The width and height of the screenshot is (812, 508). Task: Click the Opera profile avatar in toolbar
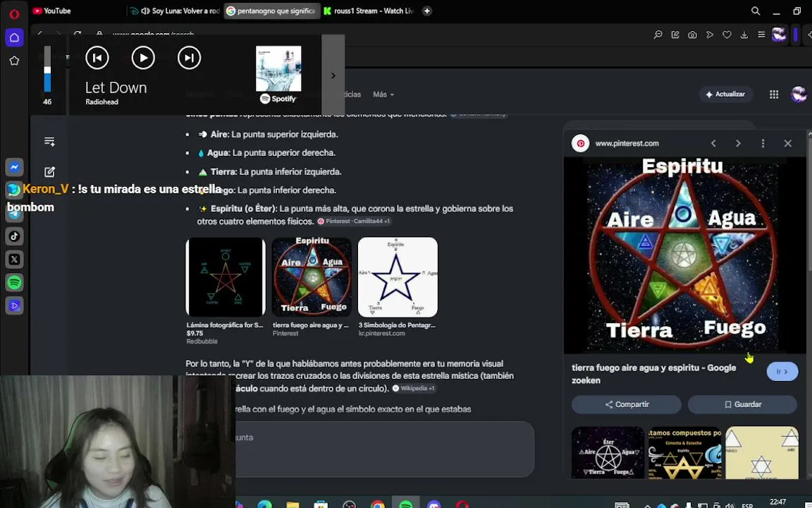click(779, 35)
